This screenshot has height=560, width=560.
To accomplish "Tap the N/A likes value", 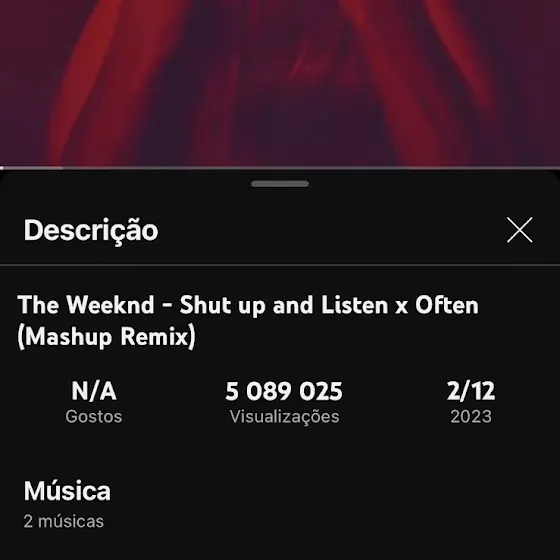I will point(94,391).
